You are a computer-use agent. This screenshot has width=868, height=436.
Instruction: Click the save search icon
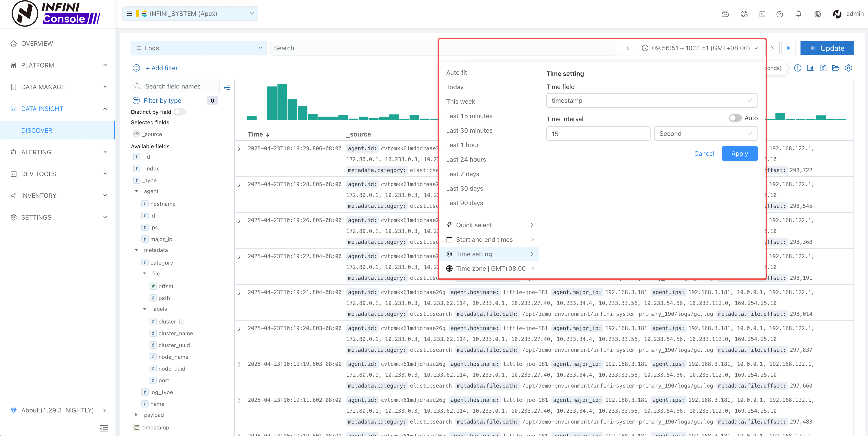(x=823, y=68)
